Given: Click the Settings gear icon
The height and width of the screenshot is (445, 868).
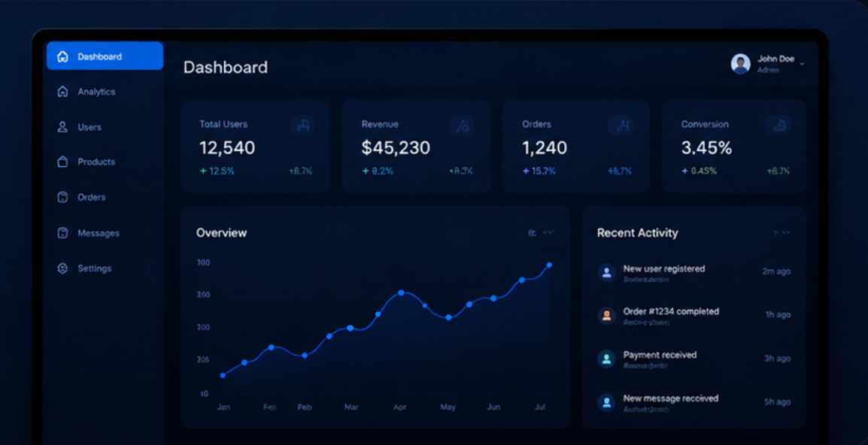Looking at the screenshot, I should 62,268.
